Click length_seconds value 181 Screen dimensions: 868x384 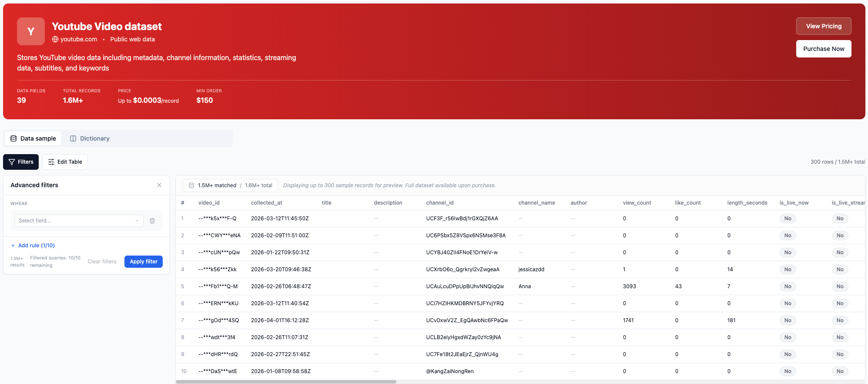[731, 320]
